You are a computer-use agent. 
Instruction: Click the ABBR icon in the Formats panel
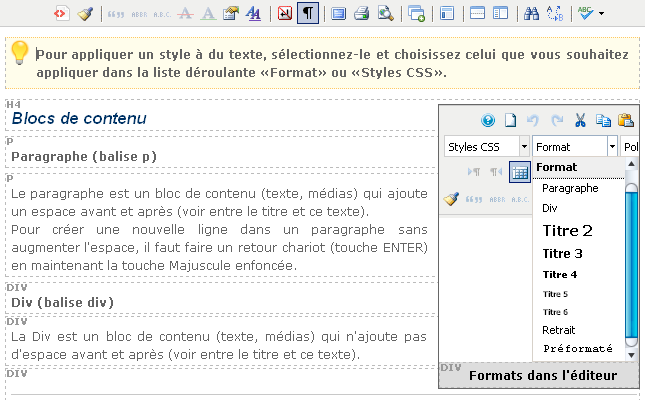pos(497,200)
